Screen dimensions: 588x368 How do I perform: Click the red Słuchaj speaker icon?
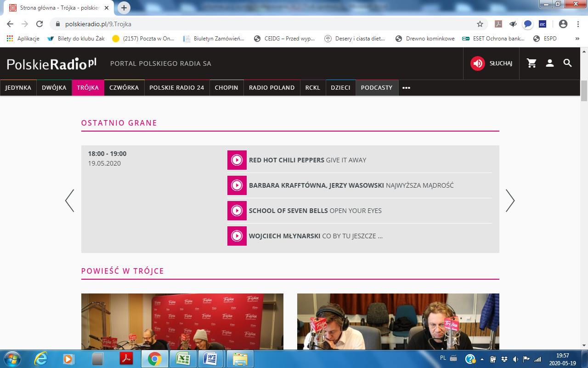pos(478,63)
